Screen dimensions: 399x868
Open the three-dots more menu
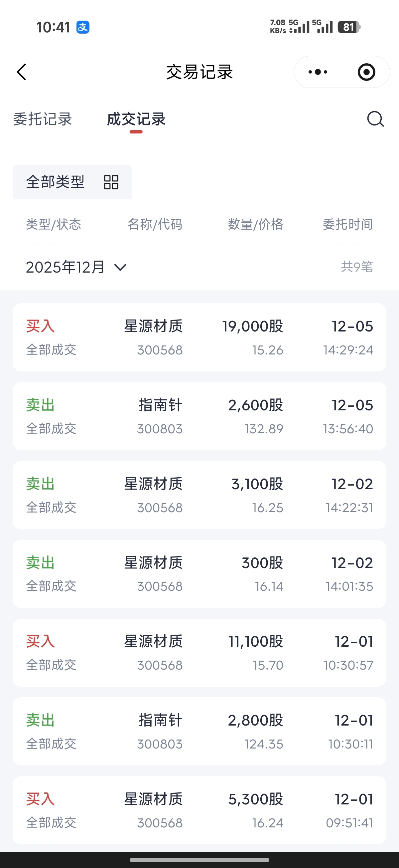point(318,72)
